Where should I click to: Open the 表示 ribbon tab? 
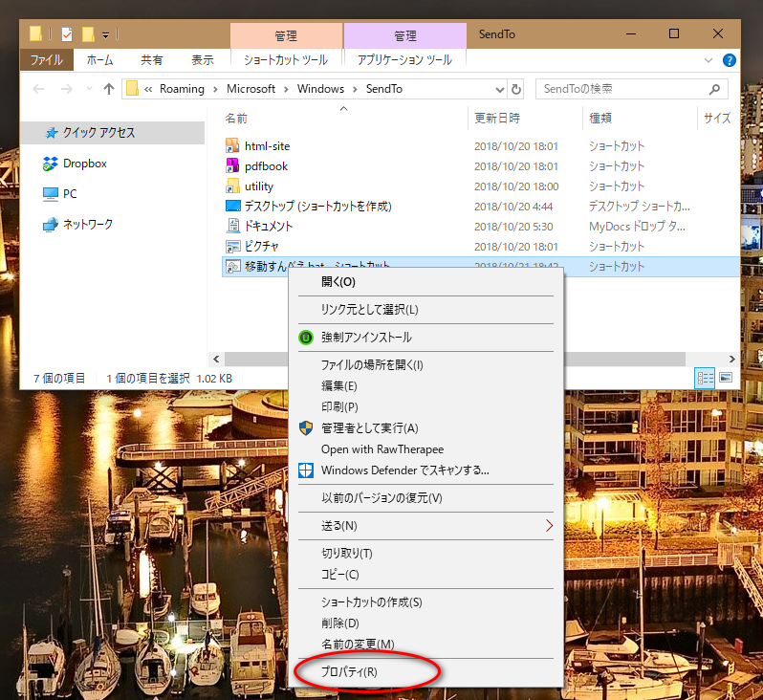pyautogui.click(x=203, y=59)
